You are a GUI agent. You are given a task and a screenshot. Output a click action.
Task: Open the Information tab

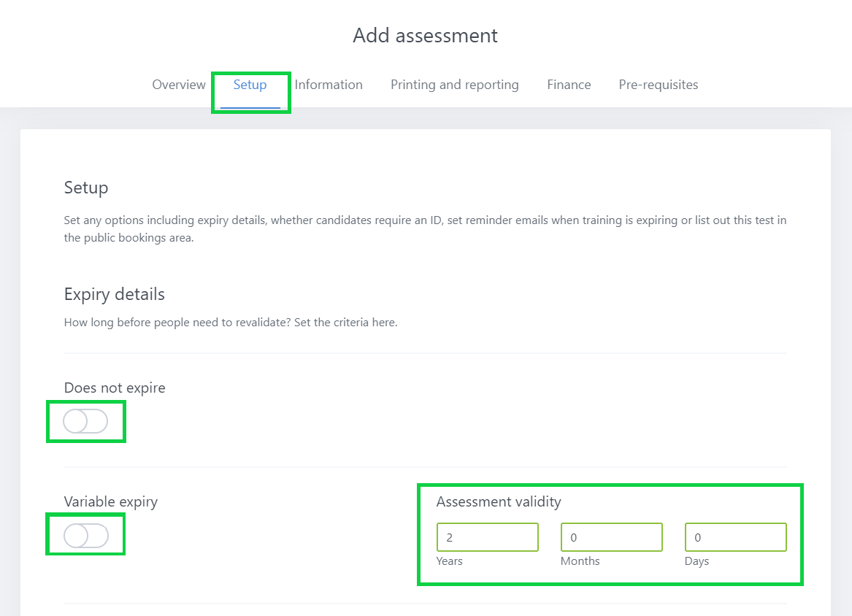click(x=329, y=85)
